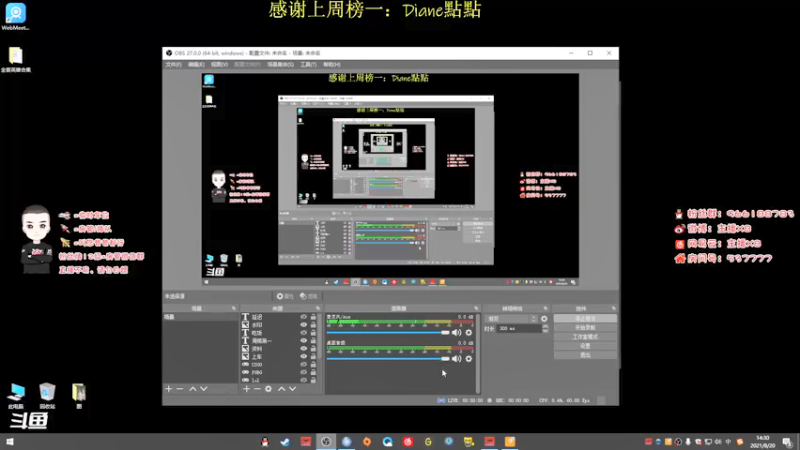
Task: Undock the scene transitions panel via header icon
Action: 545,308
